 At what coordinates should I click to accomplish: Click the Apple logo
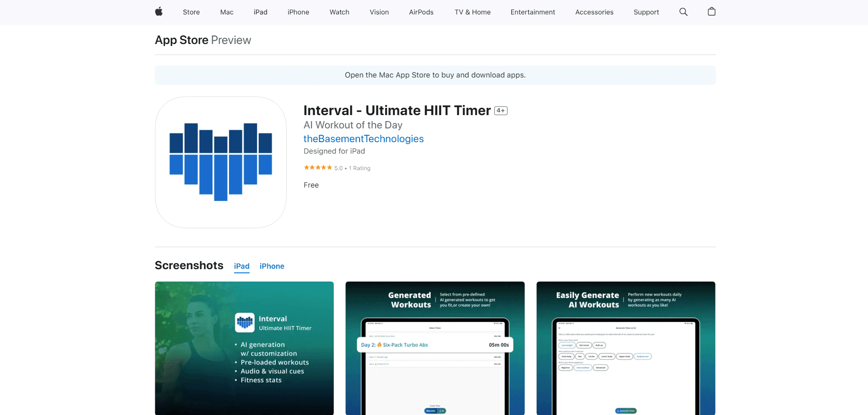coord(158,12)
